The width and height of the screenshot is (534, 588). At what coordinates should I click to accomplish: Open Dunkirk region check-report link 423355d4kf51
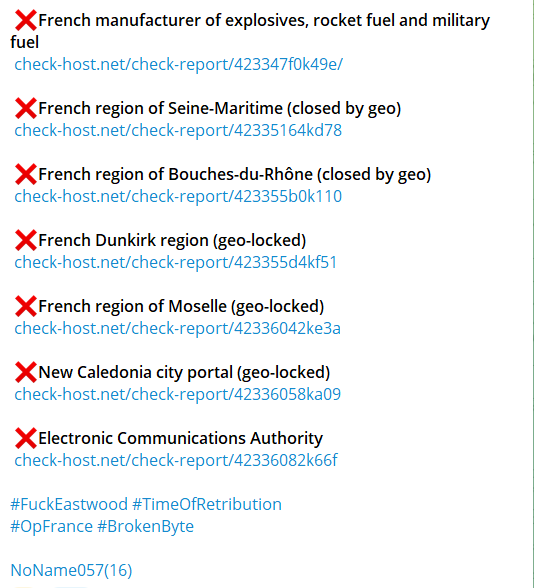coord(176,262)
